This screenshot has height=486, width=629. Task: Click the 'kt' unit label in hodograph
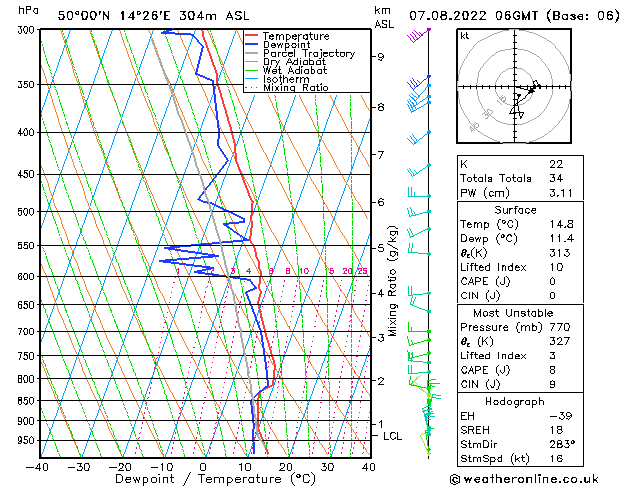pos(465,36)
